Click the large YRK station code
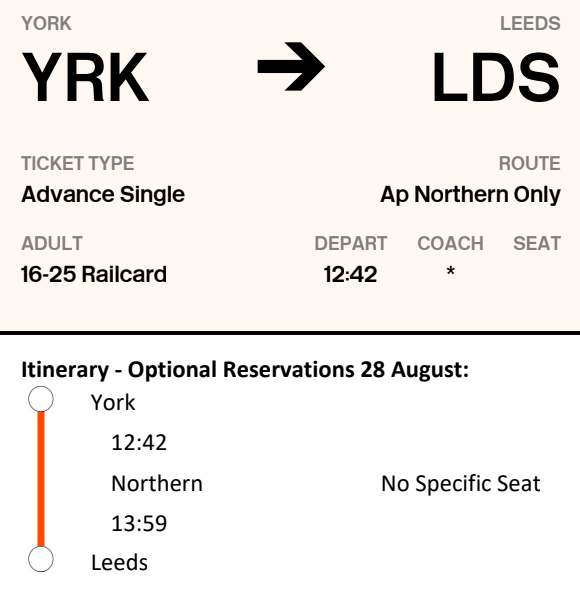Viewport: 580px width, 596px height. click(x=85, y=78)
